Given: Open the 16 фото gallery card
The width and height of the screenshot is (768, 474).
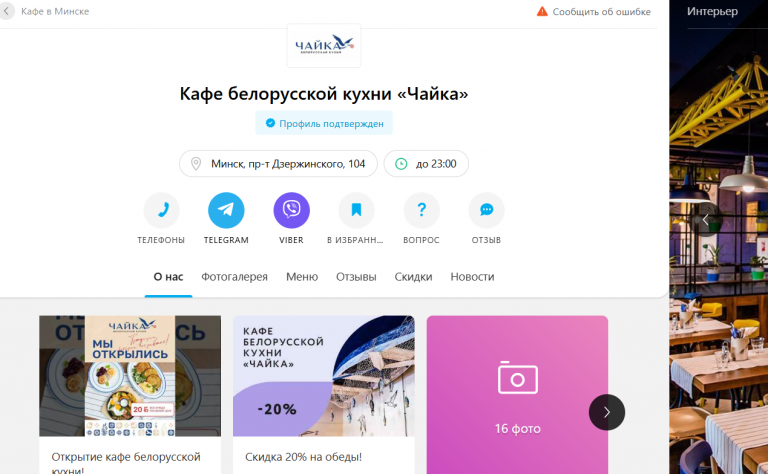Looking at the screenshot, I should point(517,395).
